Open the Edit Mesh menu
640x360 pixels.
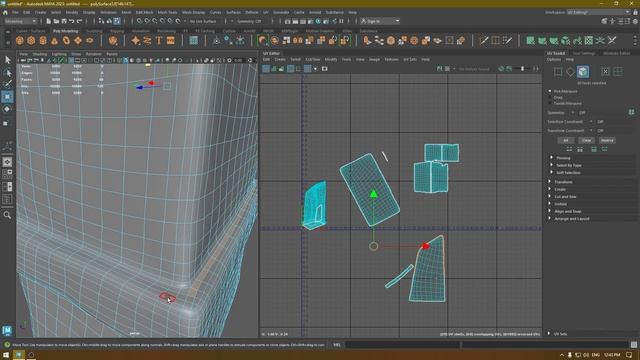144,12
